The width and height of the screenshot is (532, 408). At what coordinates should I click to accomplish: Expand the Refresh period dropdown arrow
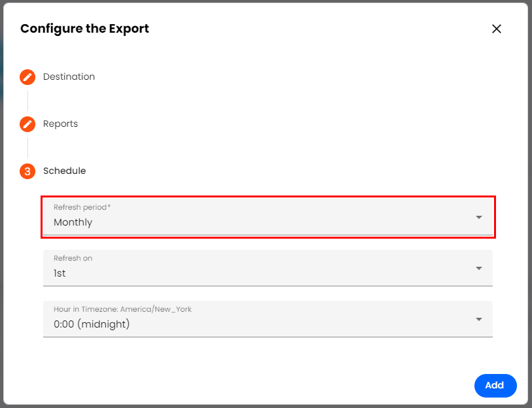[x=479, y=217]
